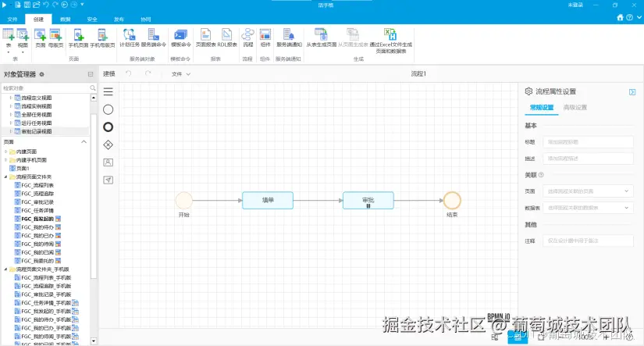Click the run (play) icon in title bar
The width and height of the screenshot is (644, 346).
click(4, 5)
